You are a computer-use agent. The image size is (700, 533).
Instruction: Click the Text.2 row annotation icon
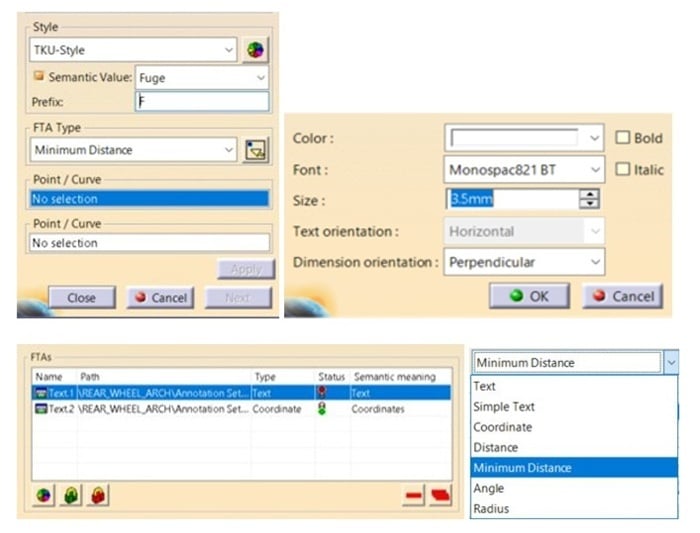pos(41,409)
